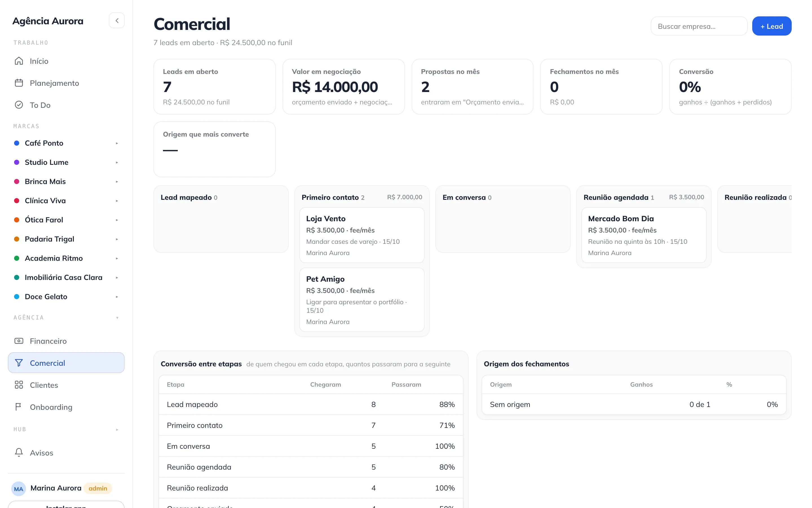The width and height of the screenshot is (812, 508).
Task: Click the Clientes grid icon
Action: click(x=19, y=385)
